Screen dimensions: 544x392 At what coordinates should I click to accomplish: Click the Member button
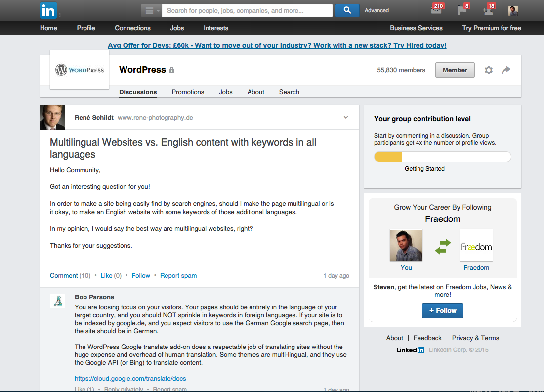(x=455, y=70)
